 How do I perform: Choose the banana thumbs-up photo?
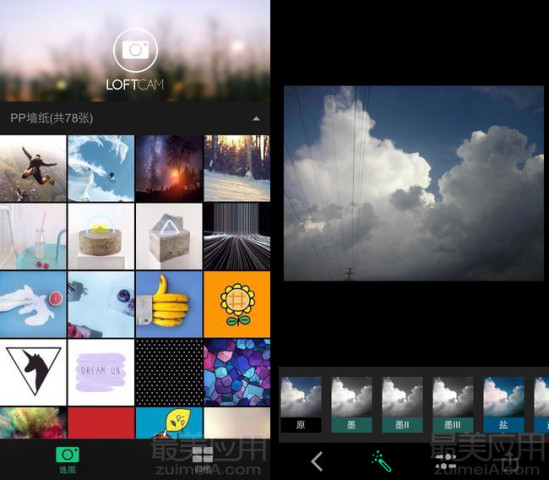[169, 304]
